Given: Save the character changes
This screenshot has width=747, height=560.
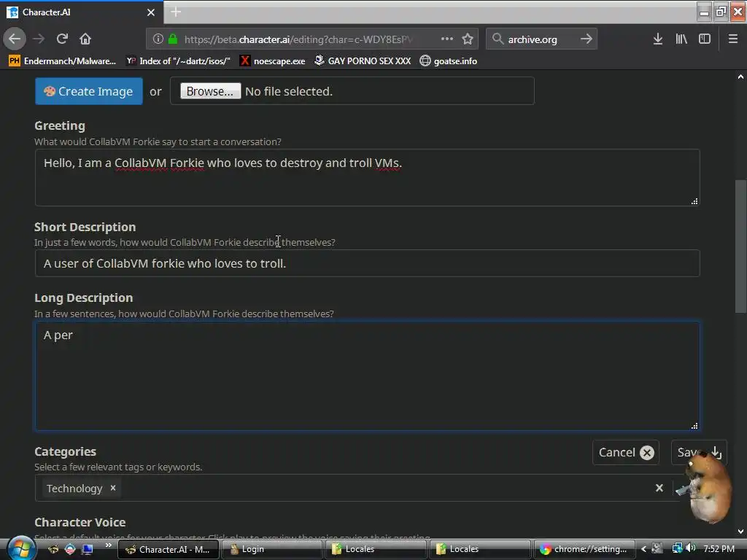Looking at the screenshot, I should tap(699, 452).
